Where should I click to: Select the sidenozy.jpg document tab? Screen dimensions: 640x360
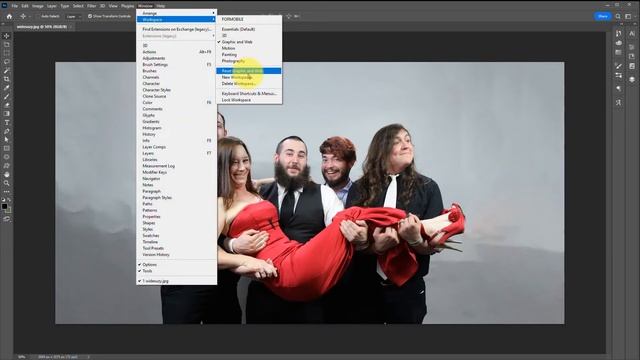42,27
